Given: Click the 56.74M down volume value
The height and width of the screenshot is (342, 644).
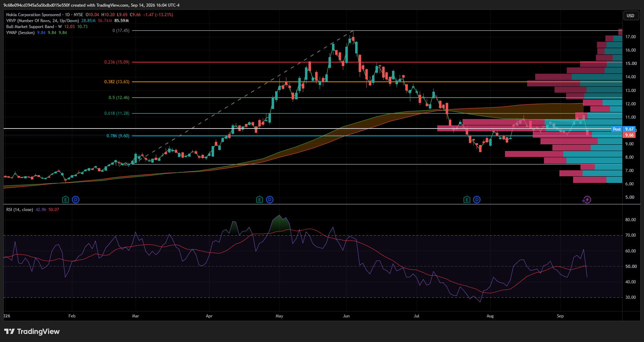Looking at the screenshot, I should point(105,21).
